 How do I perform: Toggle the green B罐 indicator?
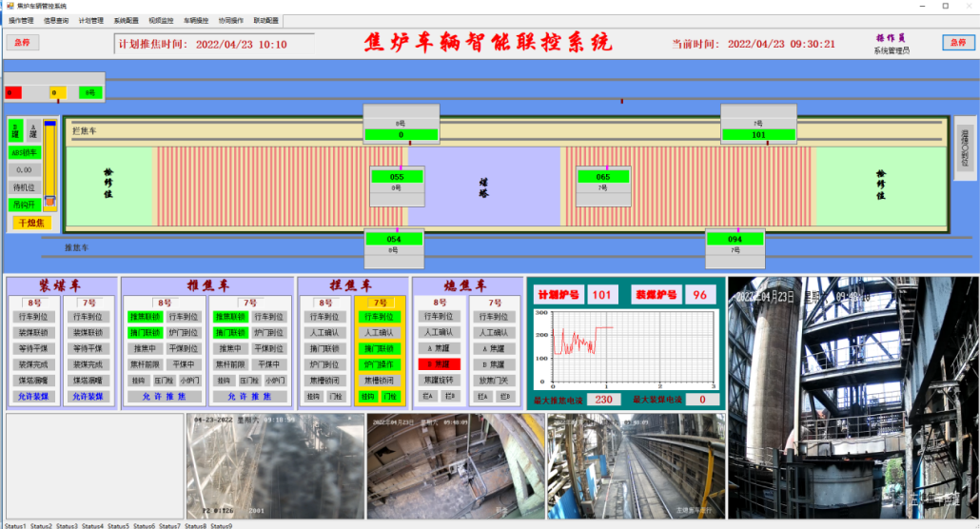click(16, 130)
